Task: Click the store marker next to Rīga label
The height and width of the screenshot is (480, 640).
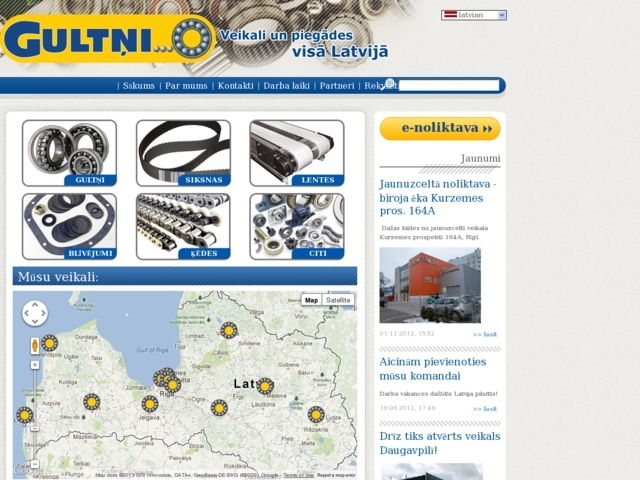Action: [172, 384]
